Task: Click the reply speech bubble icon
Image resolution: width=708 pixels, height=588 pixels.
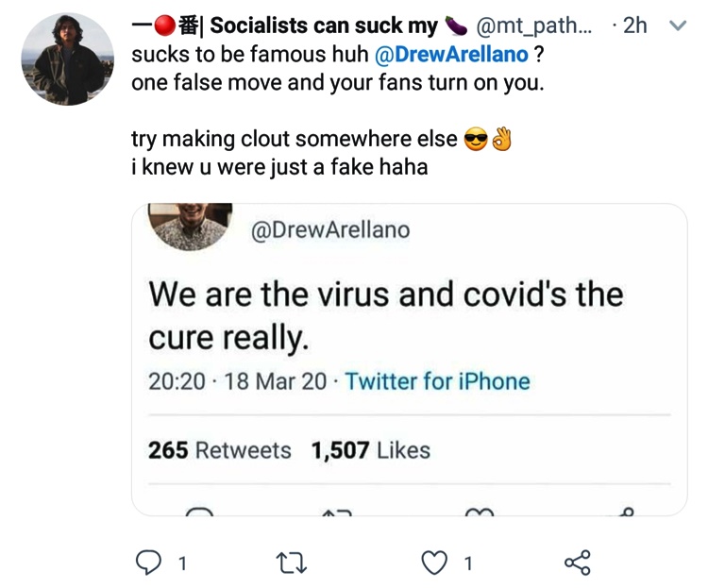Action: pyautogui.click(x=151, y=563)
